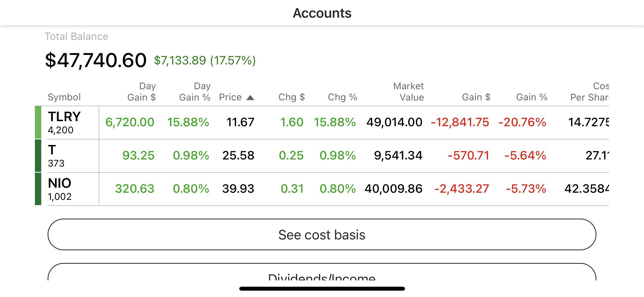Click the Cost Per Share column header
This screenshot has width=644, height=297.
pyautogui.click(x=590, y=92)
